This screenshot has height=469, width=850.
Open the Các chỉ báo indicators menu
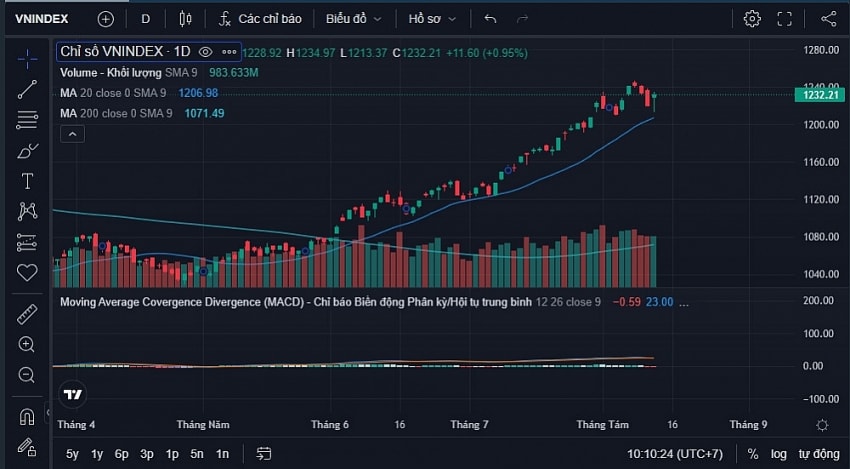(x=260, y=19)
